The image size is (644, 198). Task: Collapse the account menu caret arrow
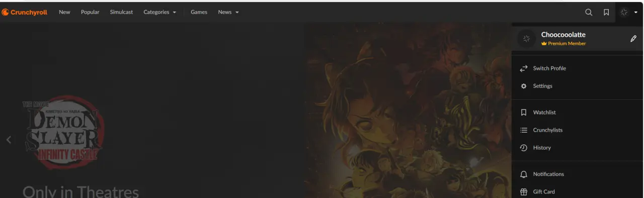coord(636,13)
